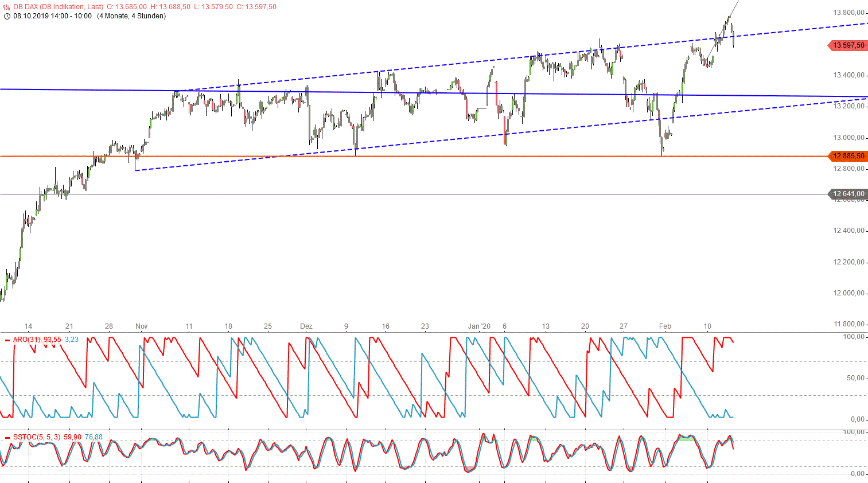Click the gray price tag 12.641,00
Viewport: 868px width, 483px height.
tap(848, 194)
